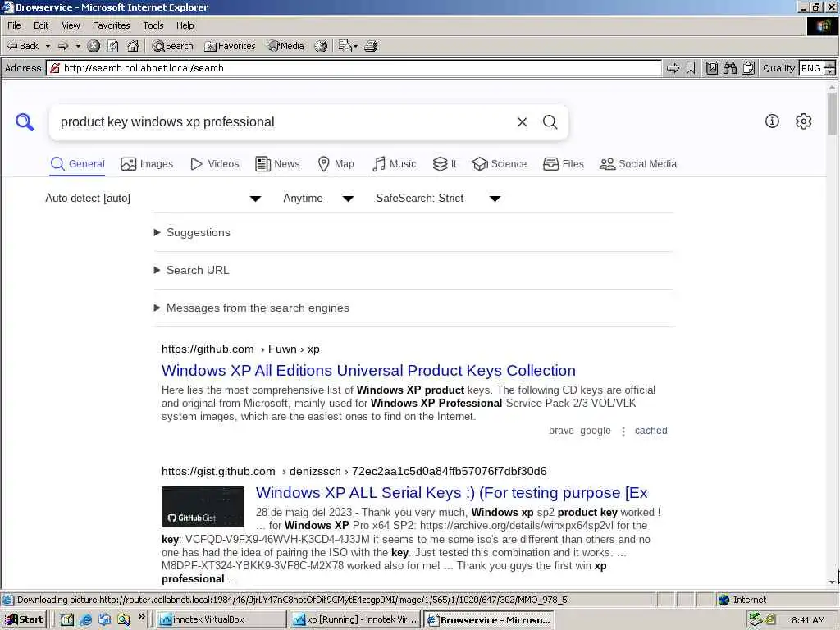
Task: Expand Messages from the search engines
Action: click(252, 308)
